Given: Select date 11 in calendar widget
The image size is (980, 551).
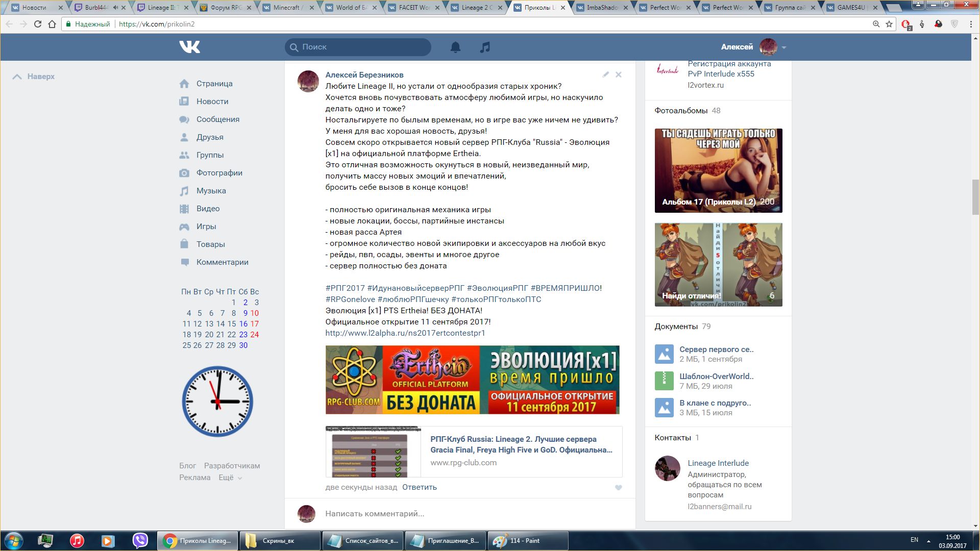Looking at the screenshot, I should 186,324.
